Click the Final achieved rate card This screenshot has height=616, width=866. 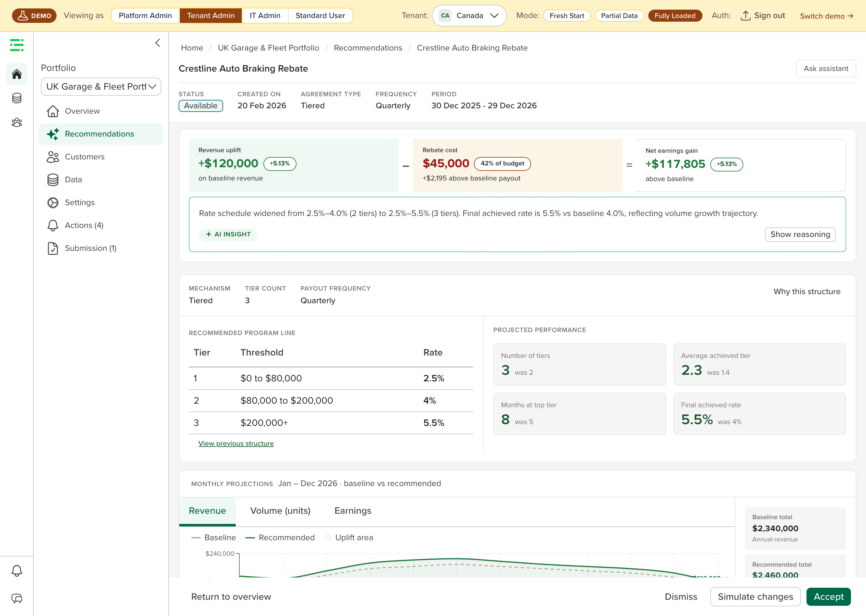[760, 414]
